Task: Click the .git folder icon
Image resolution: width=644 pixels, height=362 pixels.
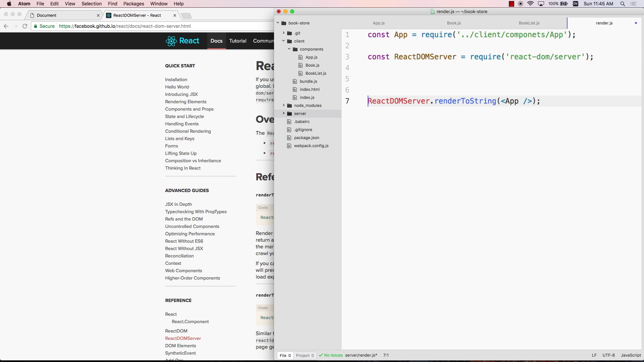Action: [x=289, y=33]
